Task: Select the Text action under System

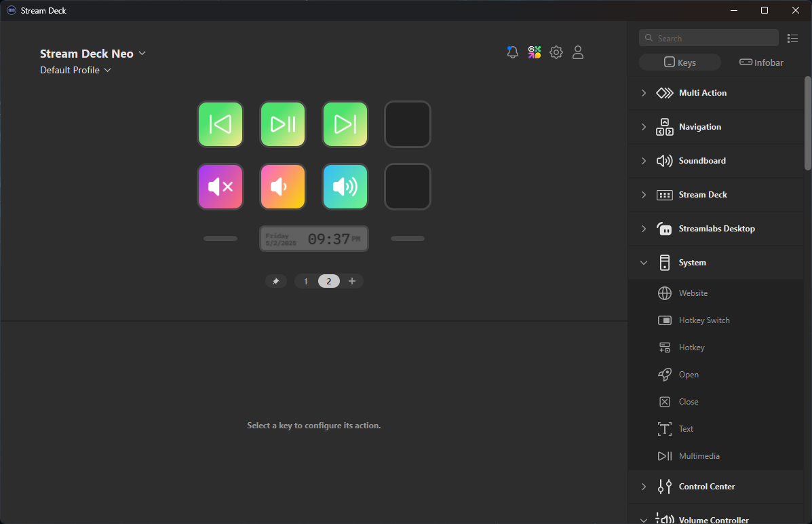Action: (x=686, y=428)
